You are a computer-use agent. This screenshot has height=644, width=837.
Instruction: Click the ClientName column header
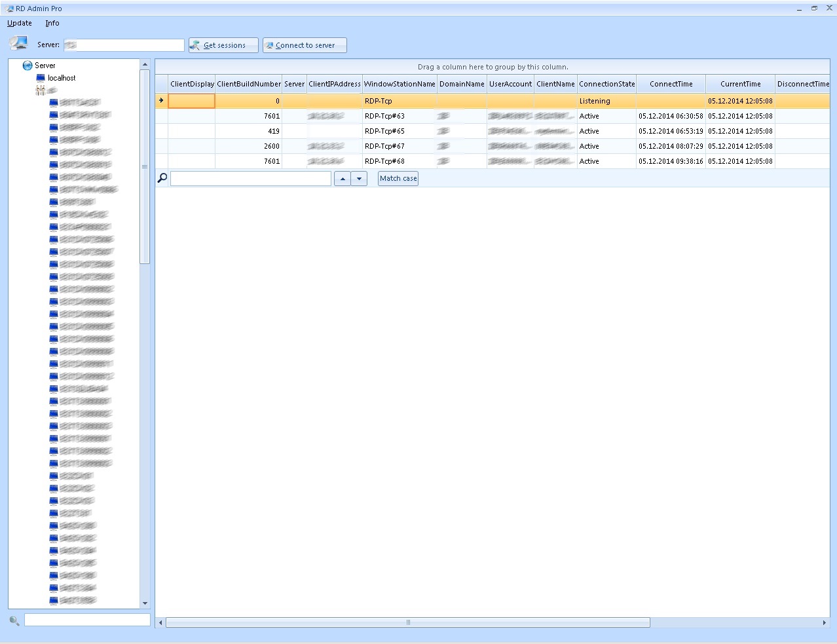coord(555,84)
